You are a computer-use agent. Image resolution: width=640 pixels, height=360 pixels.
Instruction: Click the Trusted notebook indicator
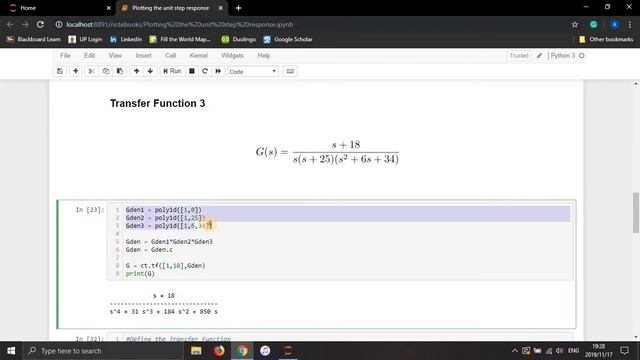pyautogui.click(x=519, y=56)
